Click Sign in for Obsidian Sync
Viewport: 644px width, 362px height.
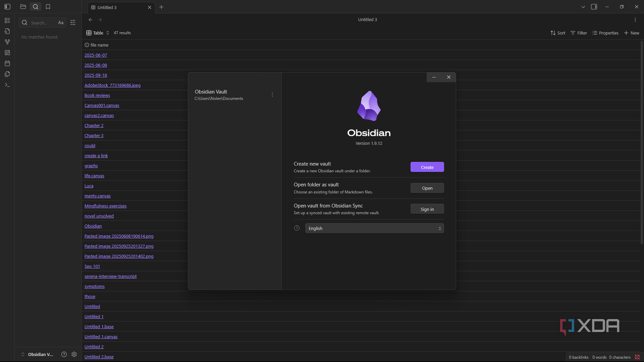(427, 209)
